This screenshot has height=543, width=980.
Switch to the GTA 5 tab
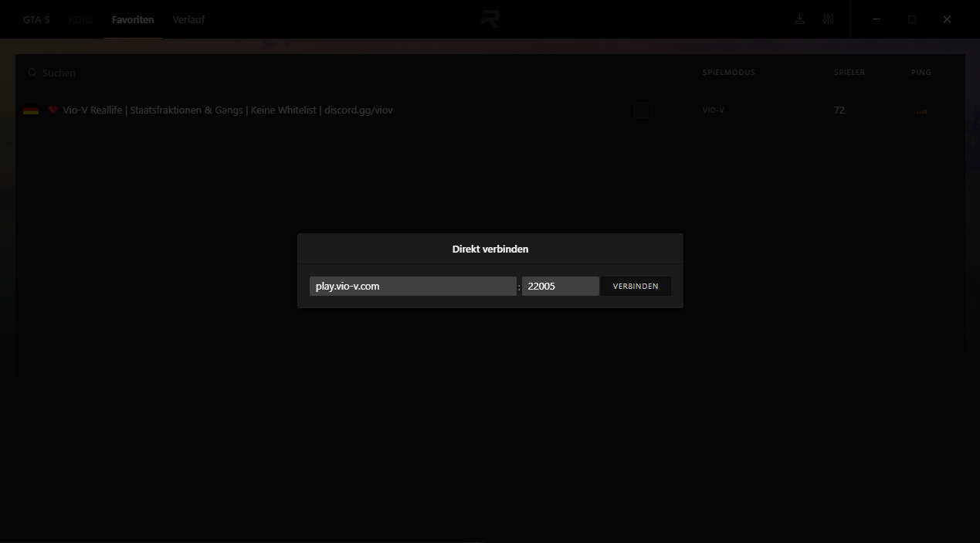[x=36, y=19]
